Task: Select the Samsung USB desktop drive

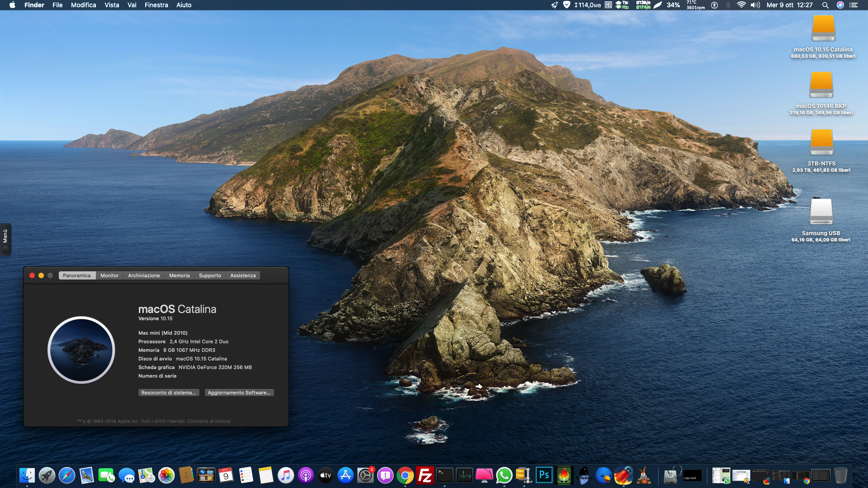Action: point(821,219)
